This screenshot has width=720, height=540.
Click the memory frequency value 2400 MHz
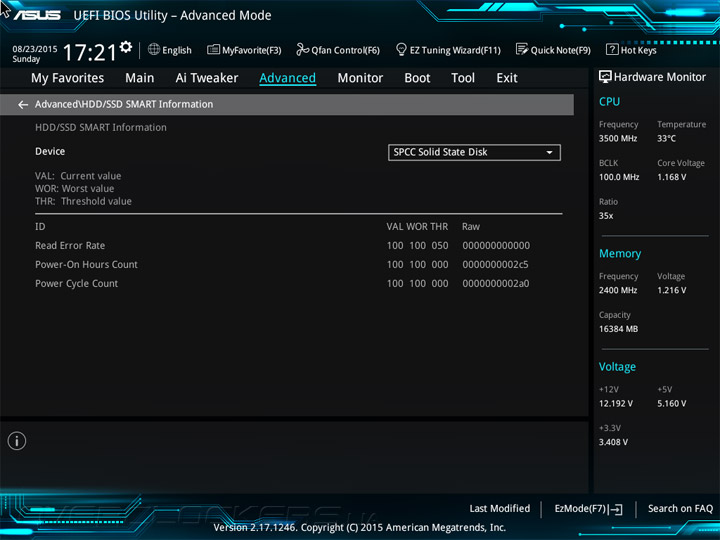pyautogui.click(x=618, y=290)
